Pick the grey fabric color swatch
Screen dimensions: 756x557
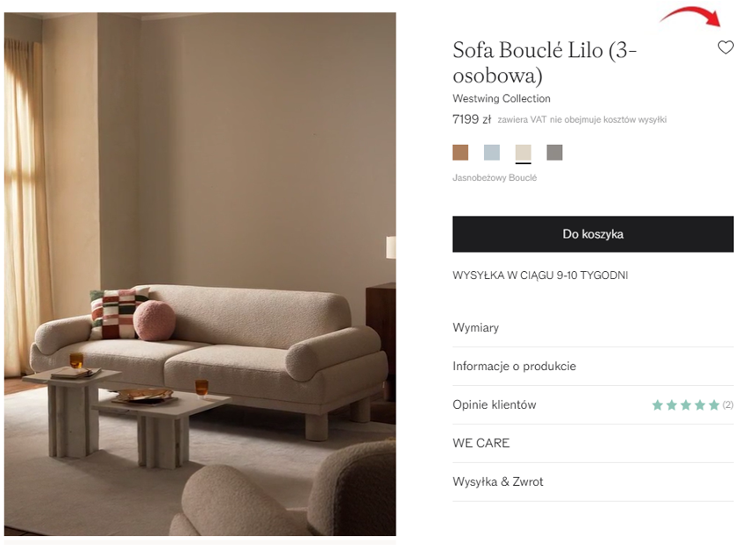pos(554,153)
